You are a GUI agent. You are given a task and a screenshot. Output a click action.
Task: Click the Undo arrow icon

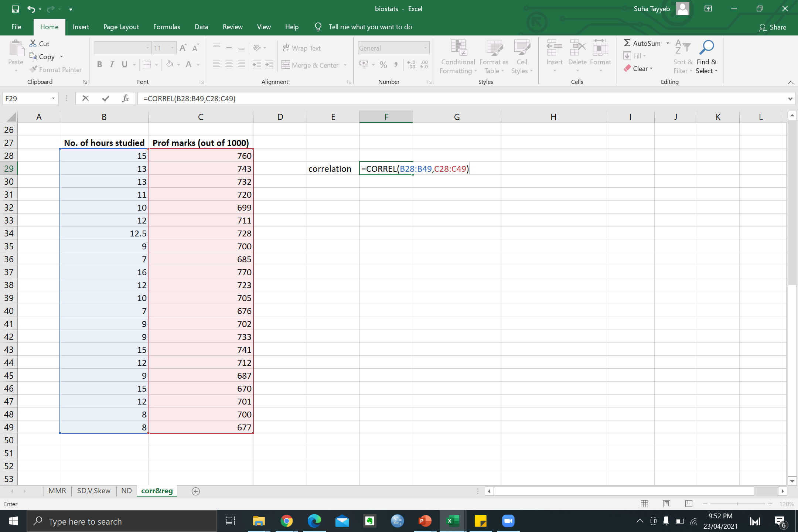click(x=31, y=9)
